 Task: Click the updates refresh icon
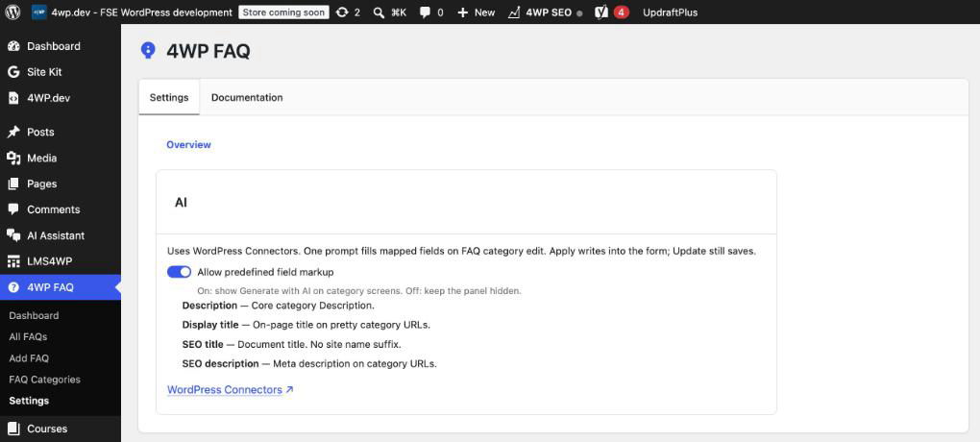(x=342, y=12)
